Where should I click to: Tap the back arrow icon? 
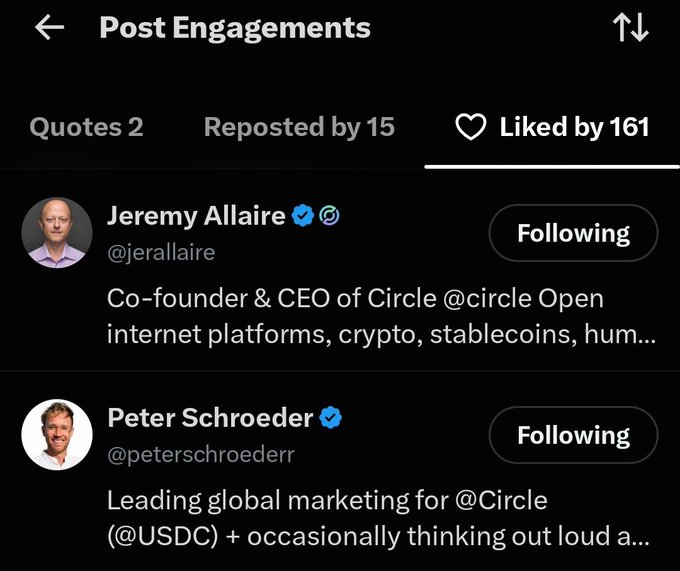[49, 27]
